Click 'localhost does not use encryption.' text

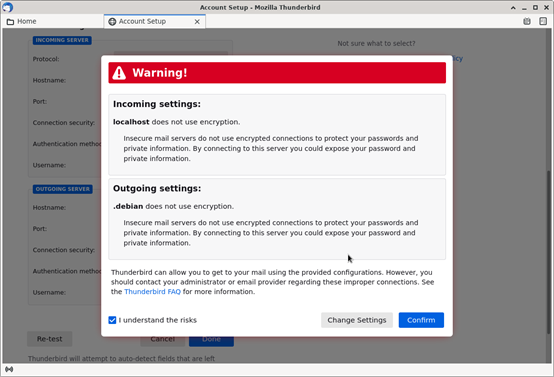click(x=176, y=122)
